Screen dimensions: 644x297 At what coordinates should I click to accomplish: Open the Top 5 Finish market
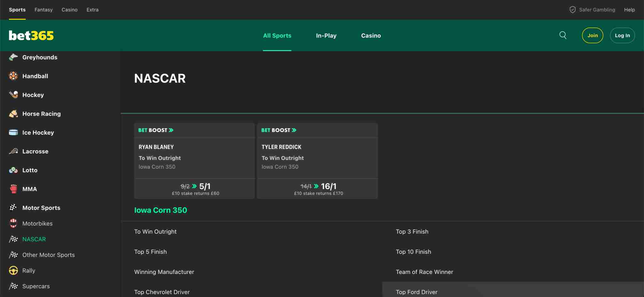click(x=151, y=252)
